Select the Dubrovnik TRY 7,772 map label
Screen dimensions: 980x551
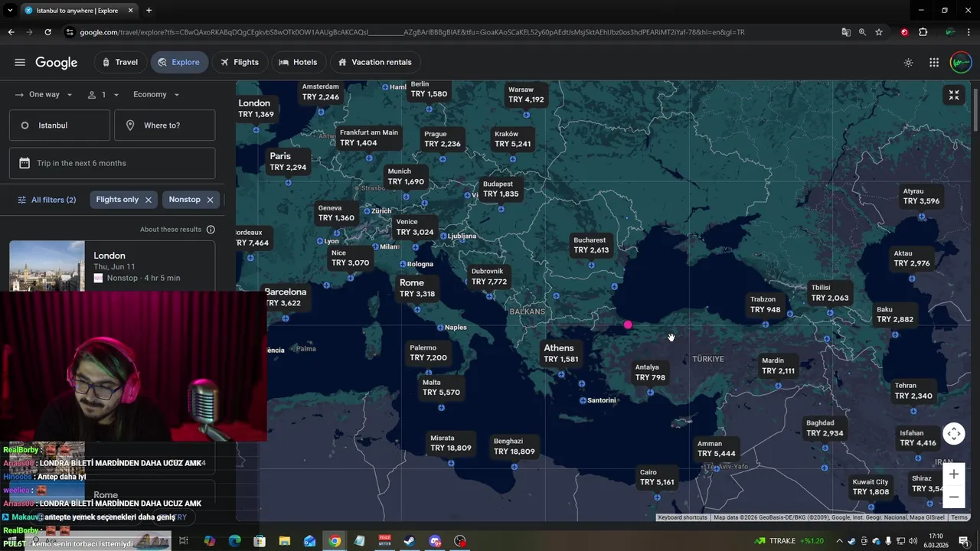pyautogui.click(x=489, y=276)
